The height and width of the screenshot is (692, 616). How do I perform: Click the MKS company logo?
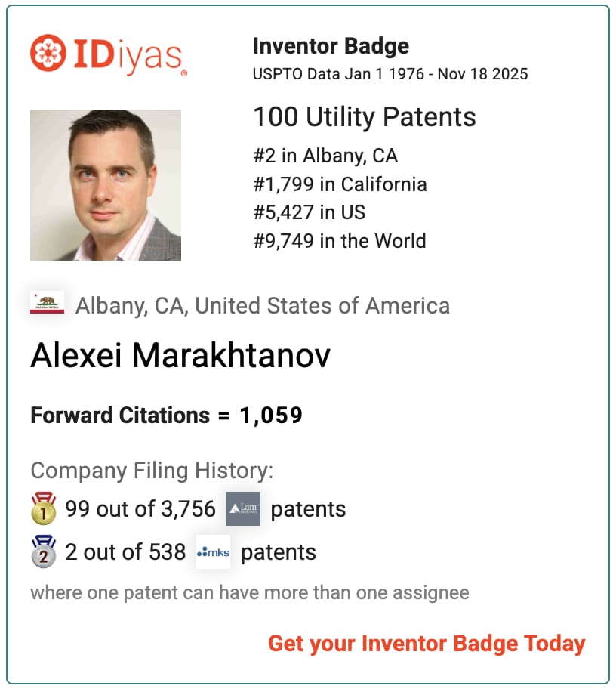click(x=213, y=551)
